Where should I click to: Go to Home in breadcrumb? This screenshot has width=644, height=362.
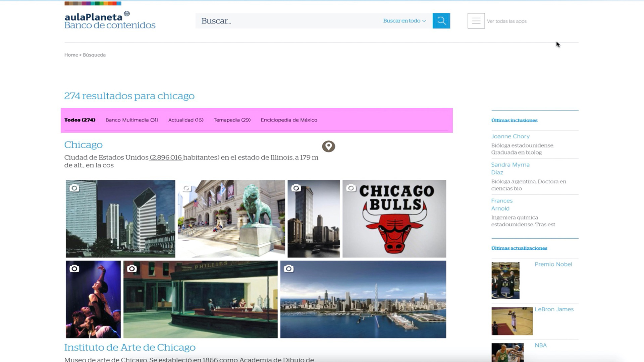[x=71, y=55]
